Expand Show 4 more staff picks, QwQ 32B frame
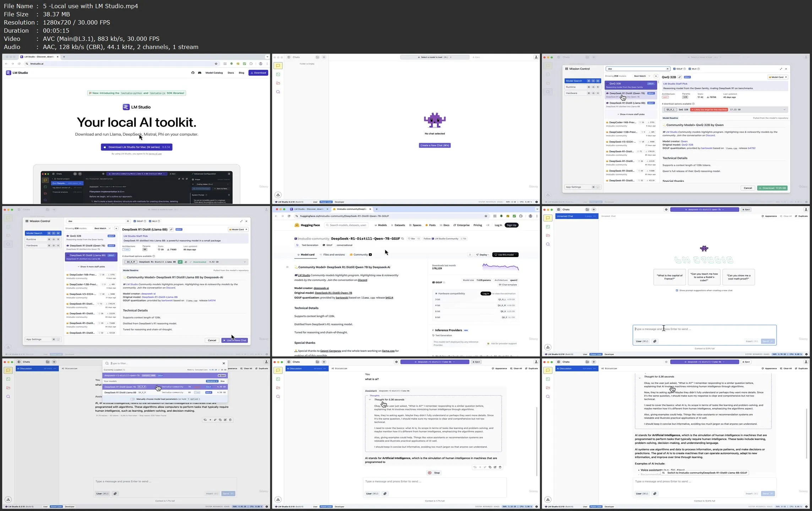The width and height of the screenshot is (812, 511). point(631,114)
